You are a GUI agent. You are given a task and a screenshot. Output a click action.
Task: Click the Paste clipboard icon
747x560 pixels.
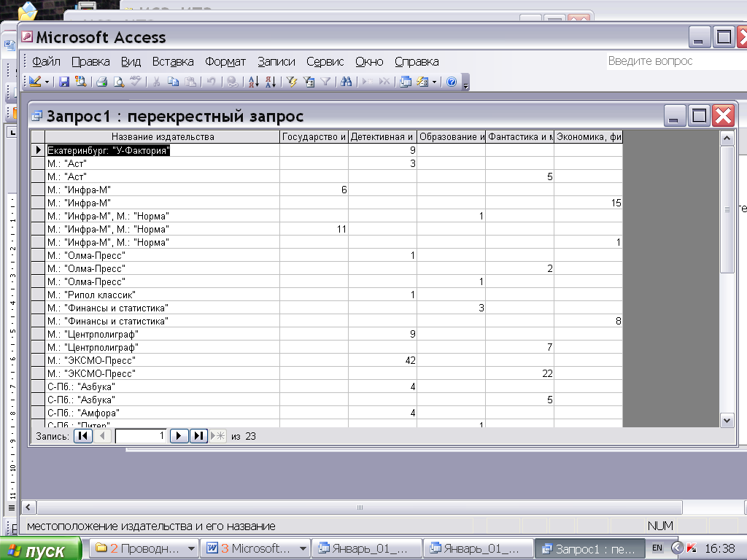tap(190, 82)
